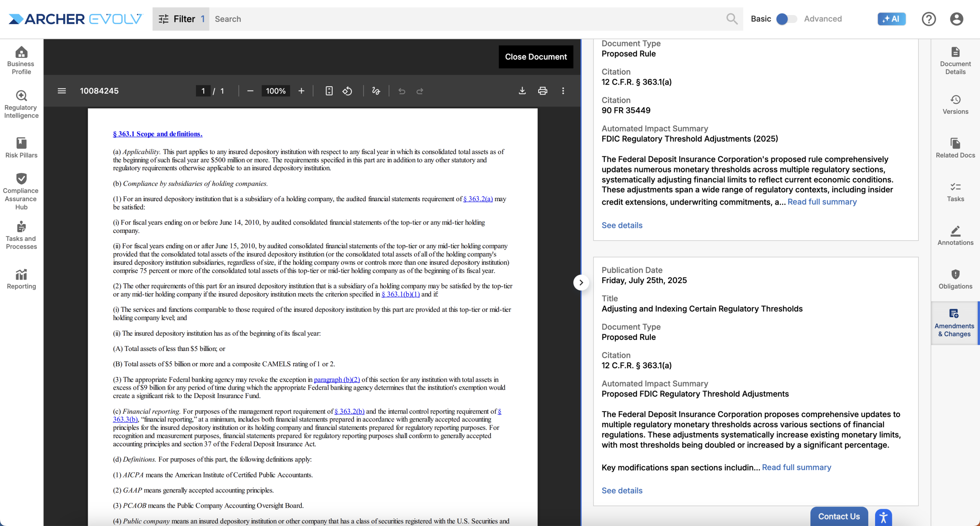This screenshot has width=980, height=526.
Task: Go to Regulatory Intelligence section
Action: coord(21,104)
